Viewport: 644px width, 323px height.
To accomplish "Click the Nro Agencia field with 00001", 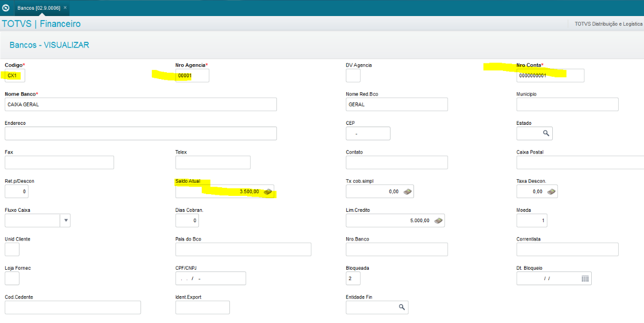I will (192, 76).
